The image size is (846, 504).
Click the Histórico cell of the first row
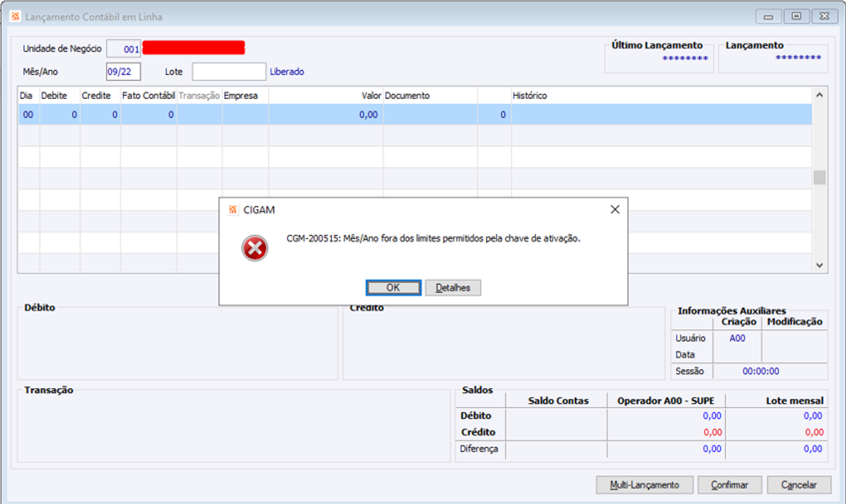(x=662, y=114)
